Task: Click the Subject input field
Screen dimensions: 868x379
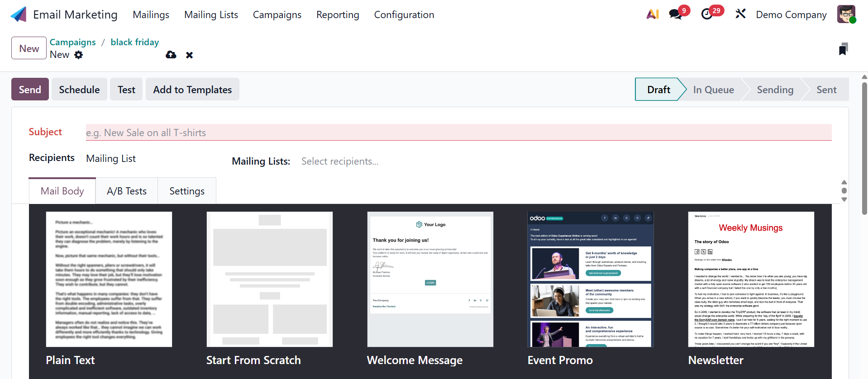Action: pyautogui.click(x=459, y=133)
